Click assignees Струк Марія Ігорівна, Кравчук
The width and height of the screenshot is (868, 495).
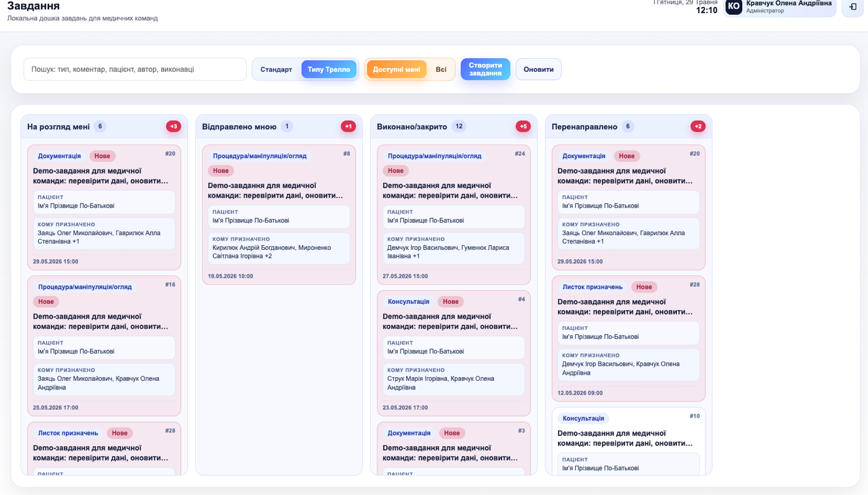coord(454,379)
